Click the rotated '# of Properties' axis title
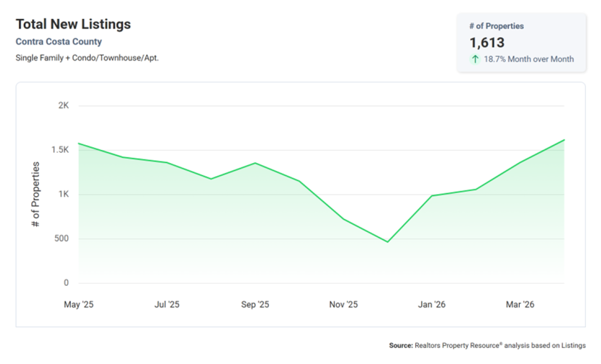 (x=35, y=195)
